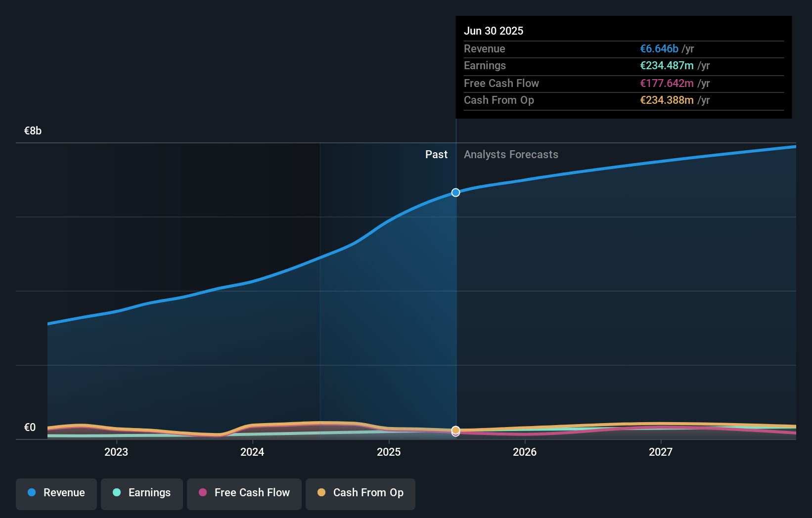812x518 pixels.
Task: Click the €234.388m cash from op value
Action: click(x=667, y=100)
